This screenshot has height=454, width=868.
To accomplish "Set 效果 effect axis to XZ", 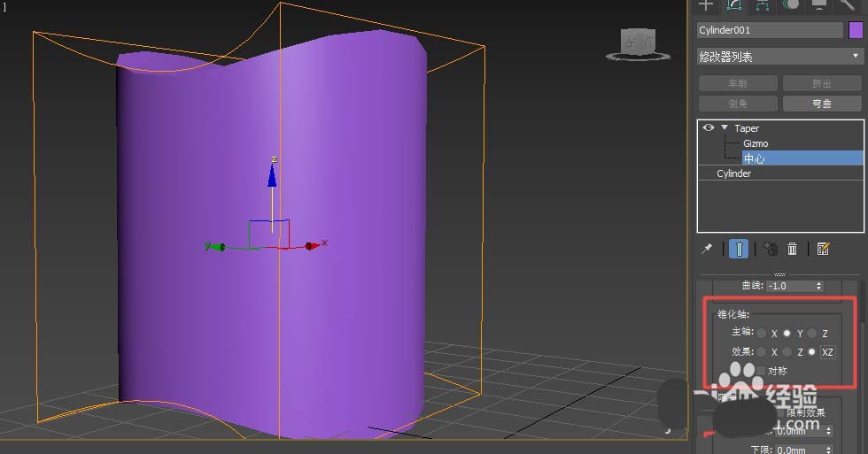I will pos(812,351).
